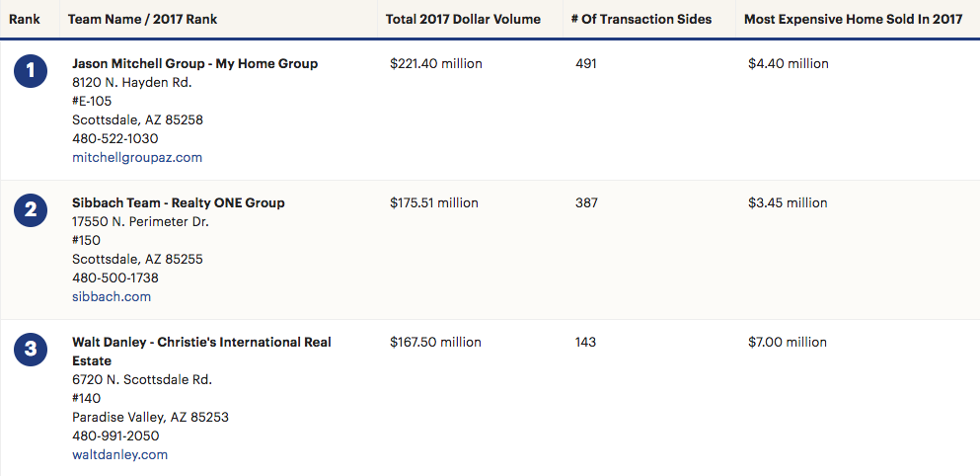The height and width of the screenshot is (476, 980).
Task: Click the 480-991-2050 phone number
Action: 115,436
